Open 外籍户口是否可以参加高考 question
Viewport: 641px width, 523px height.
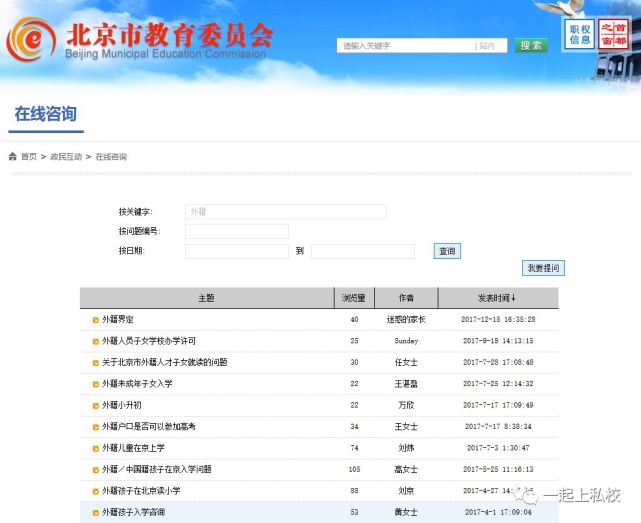149,427
